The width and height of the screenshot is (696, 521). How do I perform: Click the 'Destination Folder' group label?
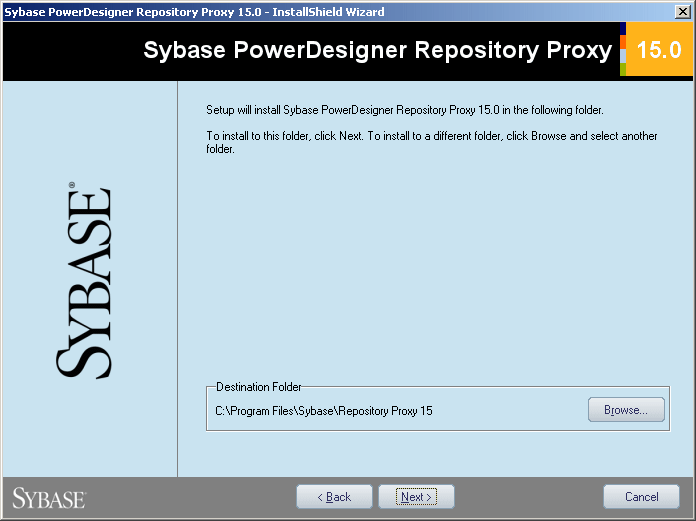259,387
